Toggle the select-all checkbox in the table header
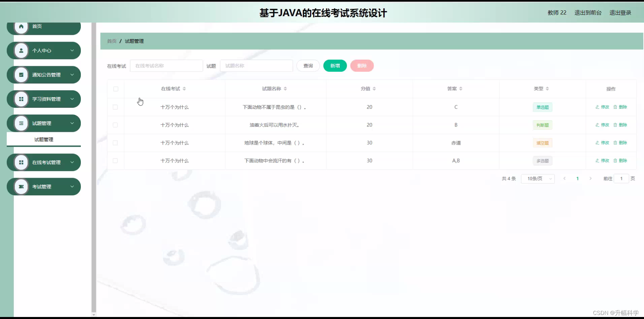Viewport: 644px width, 319px height. pyautogui.click(x=116, y=89)
